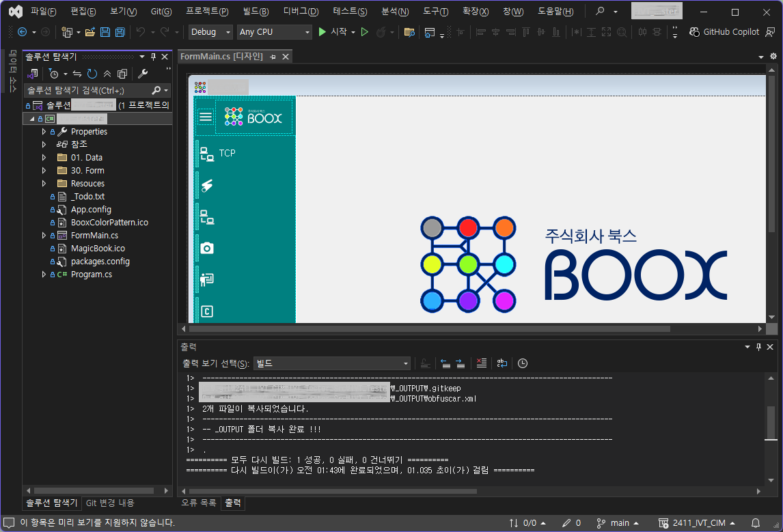Open the 파일(F) menu
Screen dimensions: 783x532
point(43,12)
